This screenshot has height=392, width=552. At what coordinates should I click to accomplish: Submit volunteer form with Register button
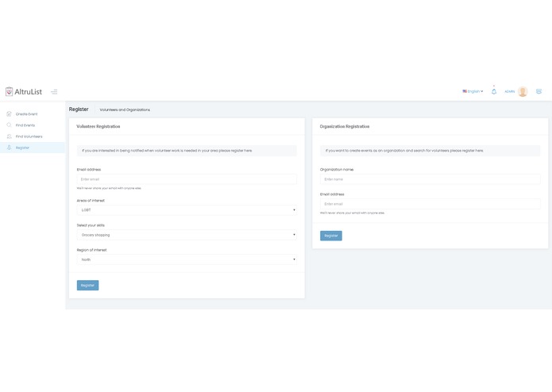[x=87, y=285]
